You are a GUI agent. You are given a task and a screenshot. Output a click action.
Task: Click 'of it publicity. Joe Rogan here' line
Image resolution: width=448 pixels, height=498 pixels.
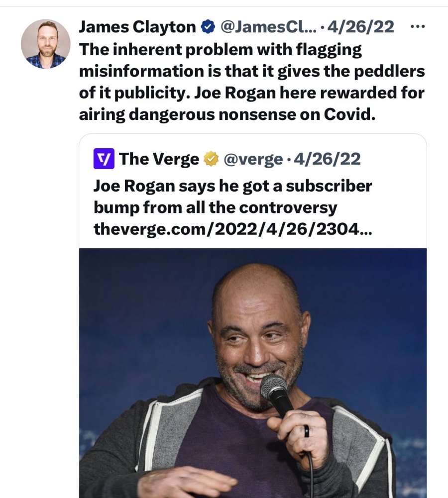tap(177, 93)
